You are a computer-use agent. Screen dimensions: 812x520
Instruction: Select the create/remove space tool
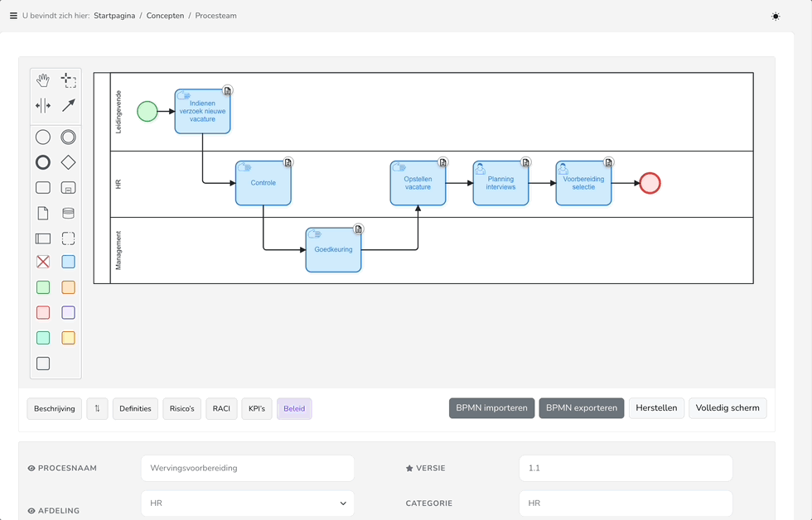tap(43, 105)
